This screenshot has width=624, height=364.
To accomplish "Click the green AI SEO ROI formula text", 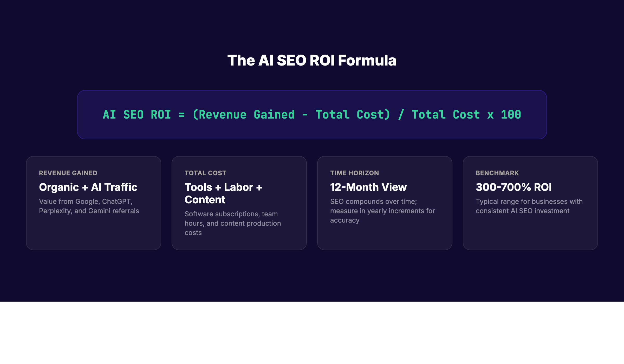I will 312,115.
